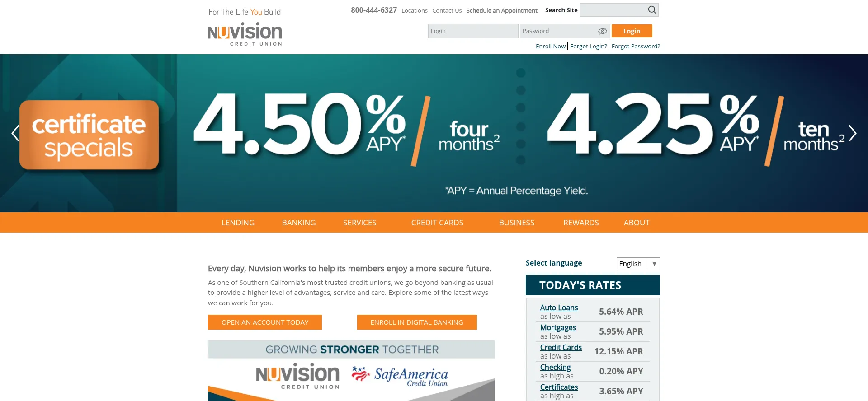Click the Nuvision Credit Union header logo

(x=245, y=34)
